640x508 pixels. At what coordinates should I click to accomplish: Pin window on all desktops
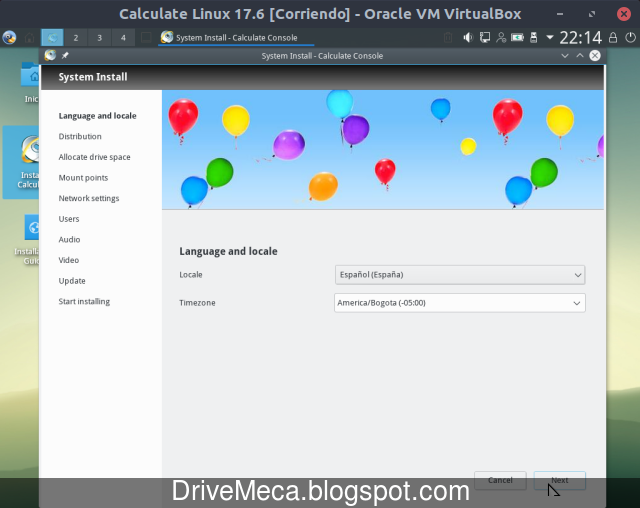tap(65, 55)
